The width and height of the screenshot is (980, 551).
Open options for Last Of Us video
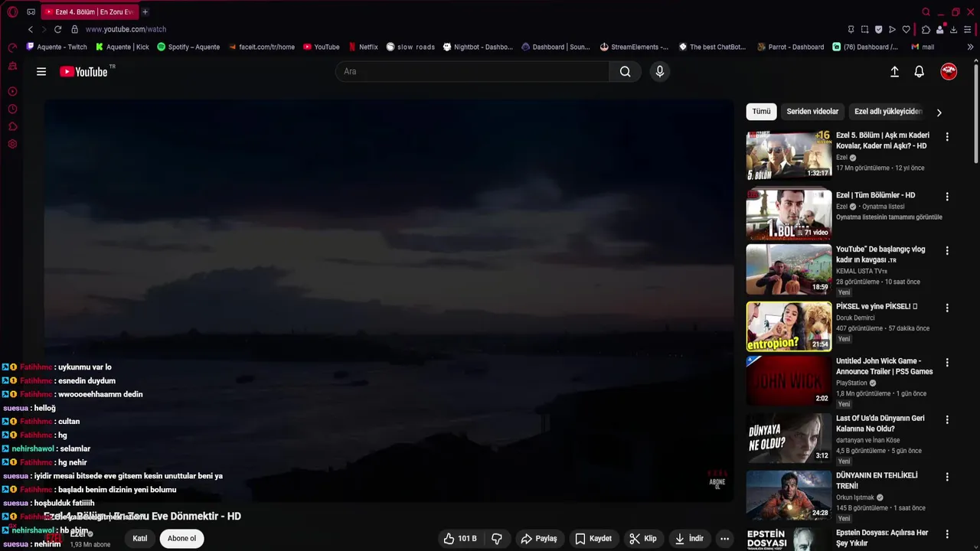pos(947,420)
